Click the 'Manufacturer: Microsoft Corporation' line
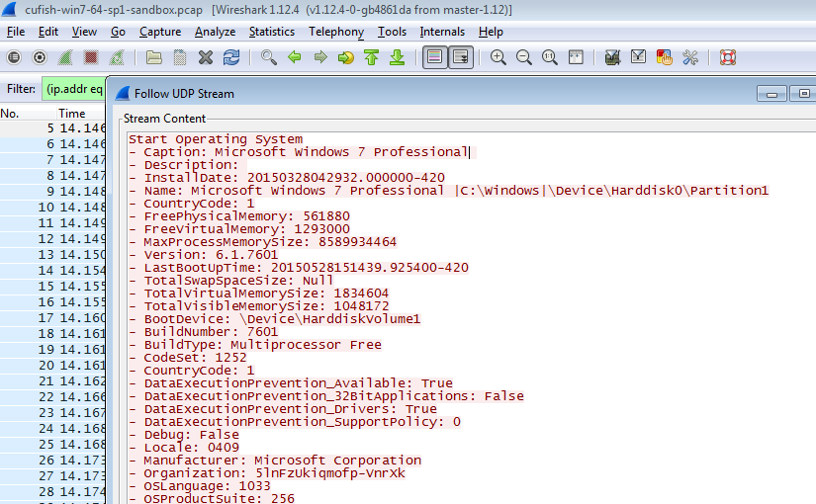Viewport: 816px width, 504px height. coord(275,461)
